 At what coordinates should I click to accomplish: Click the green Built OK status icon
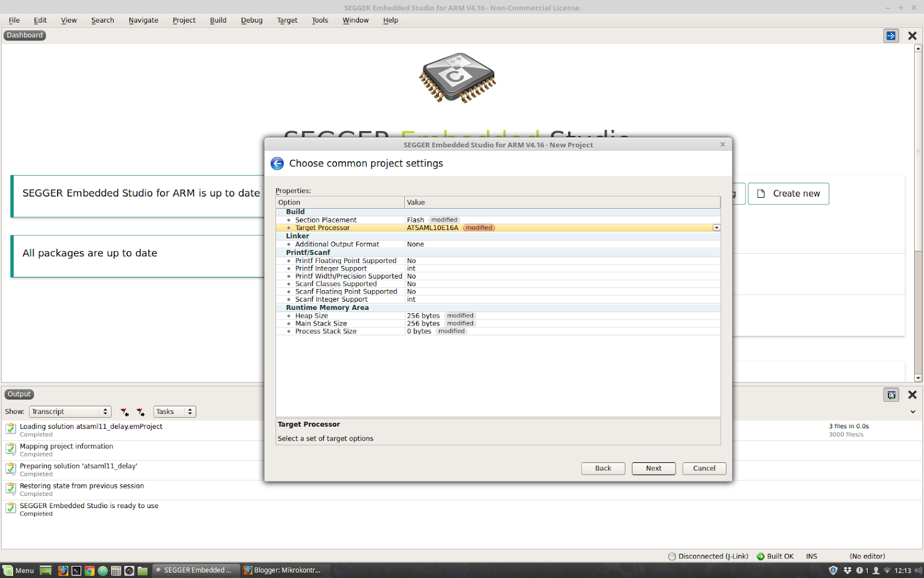pos(761,557)
